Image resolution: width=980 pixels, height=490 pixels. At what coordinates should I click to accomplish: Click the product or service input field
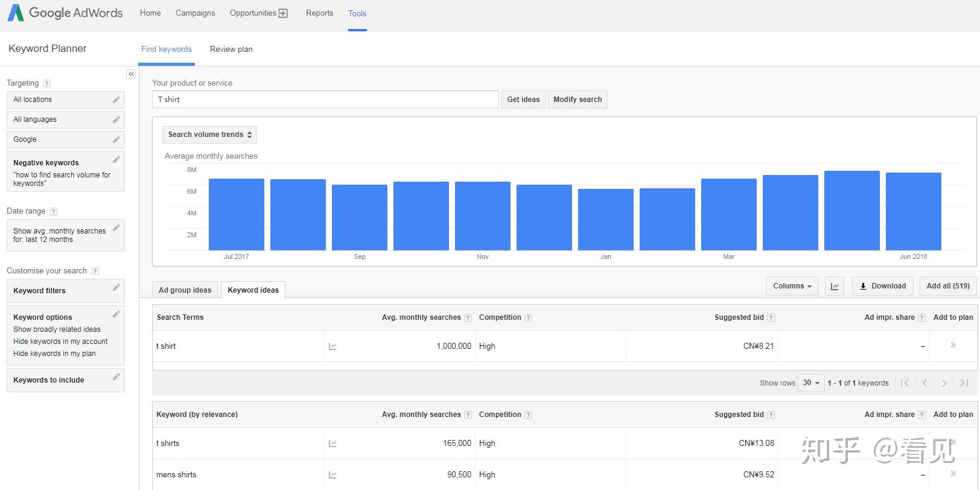click(325, 100)
